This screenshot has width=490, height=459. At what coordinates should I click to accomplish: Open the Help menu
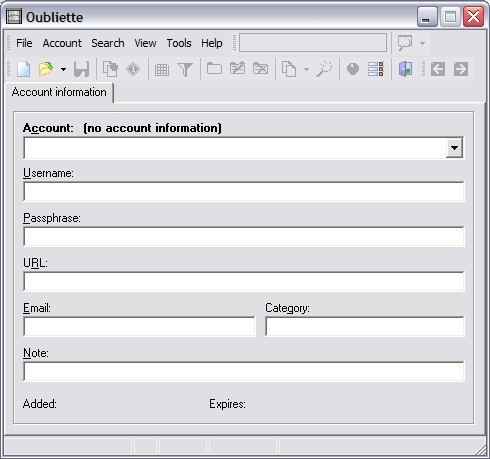point(212,43)
